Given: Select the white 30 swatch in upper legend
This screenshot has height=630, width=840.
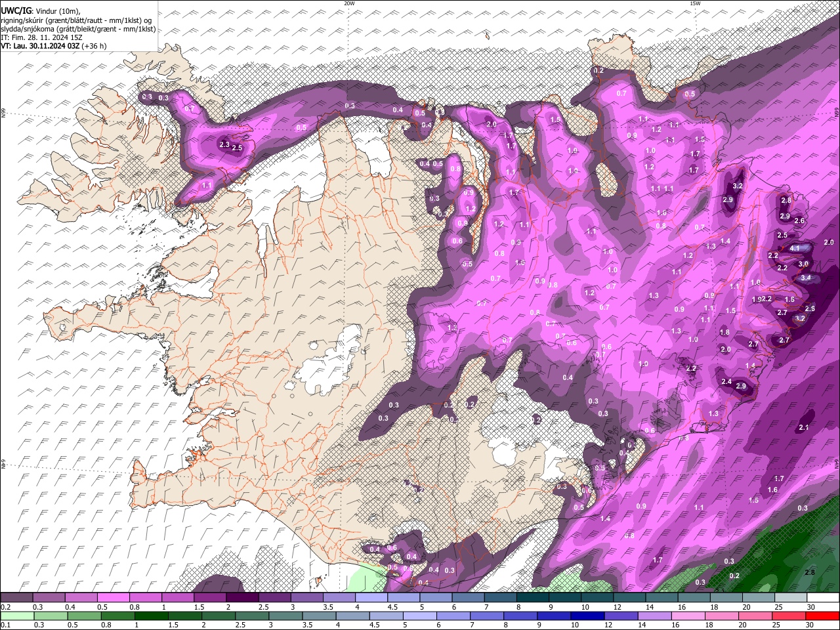Looking at the screenshot, I should point(823,598).
